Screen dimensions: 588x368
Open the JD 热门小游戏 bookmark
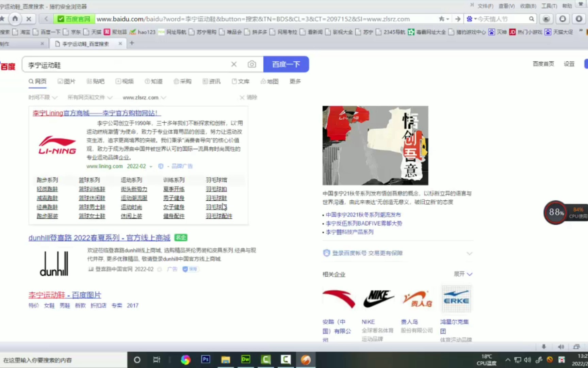525,32
